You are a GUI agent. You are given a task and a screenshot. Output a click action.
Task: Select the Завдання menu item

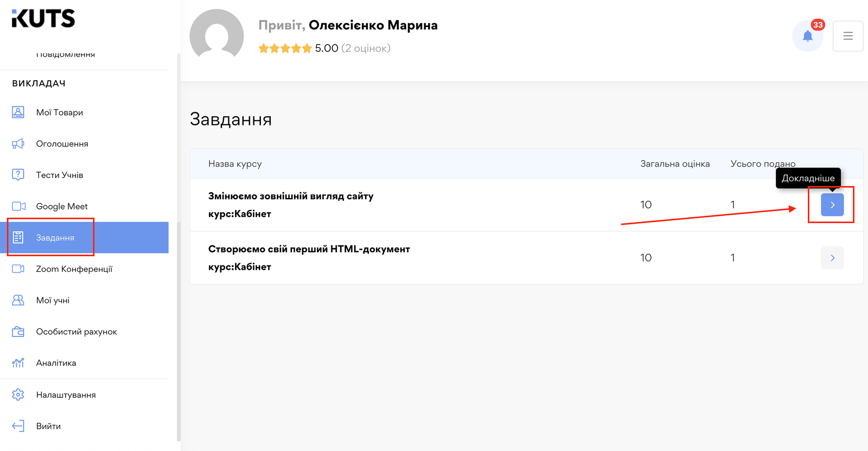pyautogui.click(x=84, y=237)
